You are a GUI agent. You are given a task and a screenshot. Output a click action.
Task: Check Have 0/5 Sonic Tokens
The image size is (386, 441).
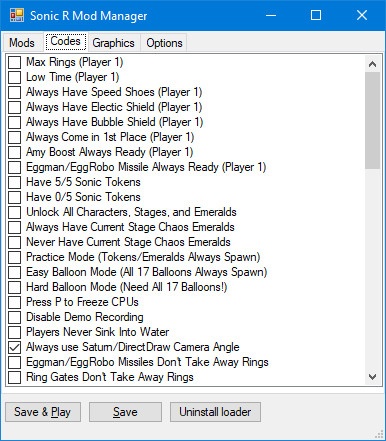coord(14,197)
